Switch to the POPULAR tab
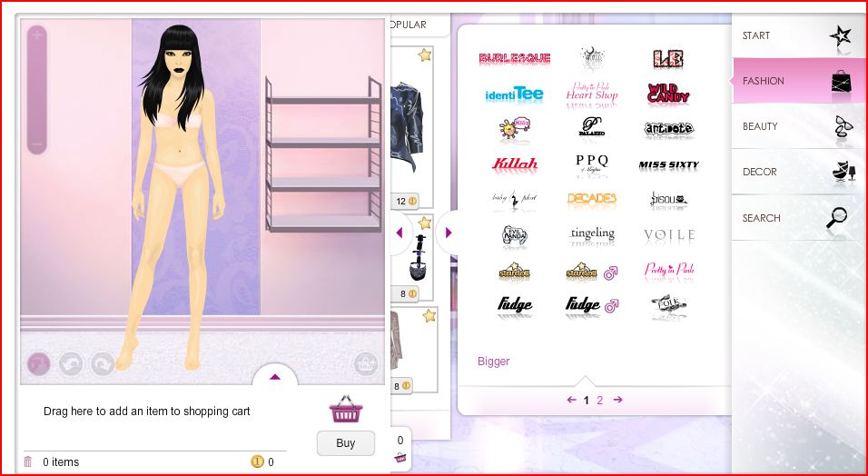 pos(409,25)
